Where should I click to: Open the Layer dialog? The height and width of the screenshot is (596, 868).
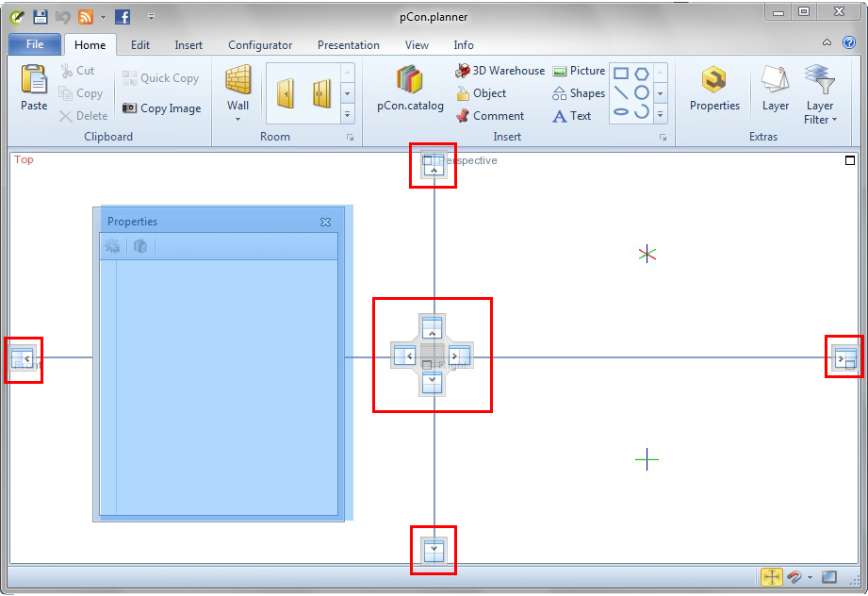[x=775, y=88]
